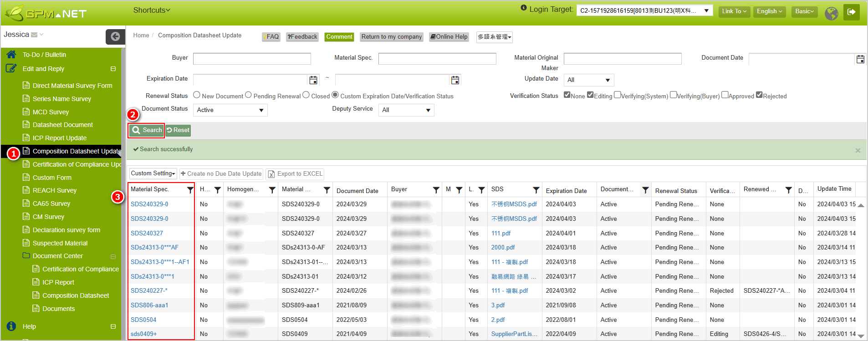Open REACH Survey from sidebar
This screenshot has width=868, height=341.
coord(54,190)
